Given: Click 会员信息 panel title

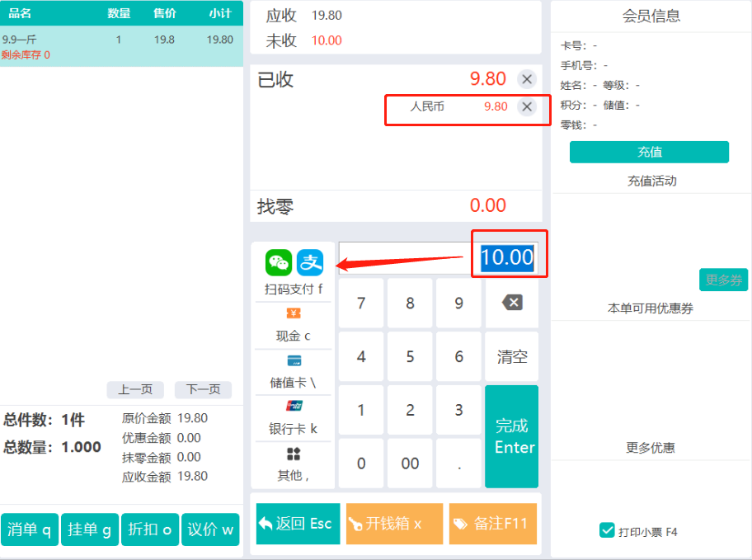Looking at the screenshot, I should pyautogui.click(x=651, y=16).
